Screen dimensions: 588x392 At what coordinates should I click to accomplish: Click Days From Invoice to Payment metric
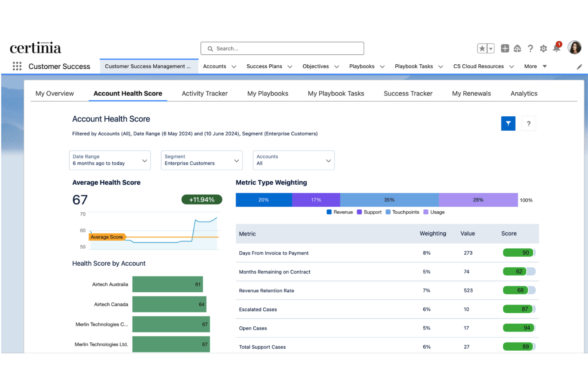[274, 253]
